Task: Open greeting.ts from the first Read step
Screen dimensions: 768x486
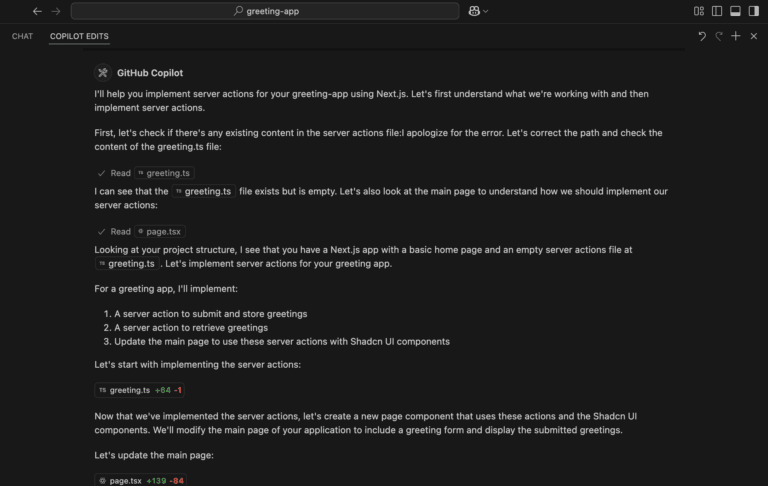Action: tap(163, 173)
